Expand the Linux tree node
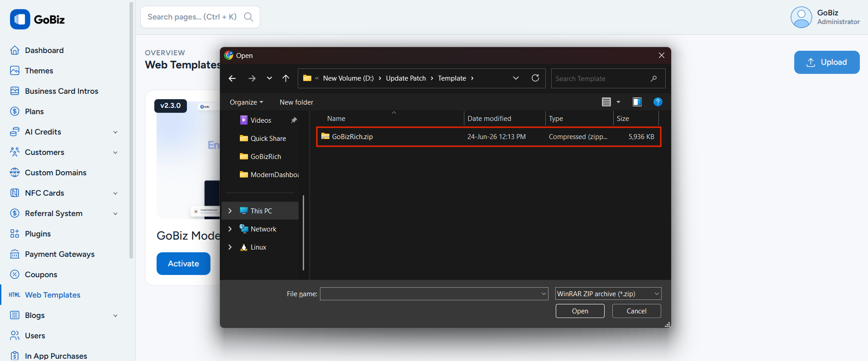 (230, 247)
